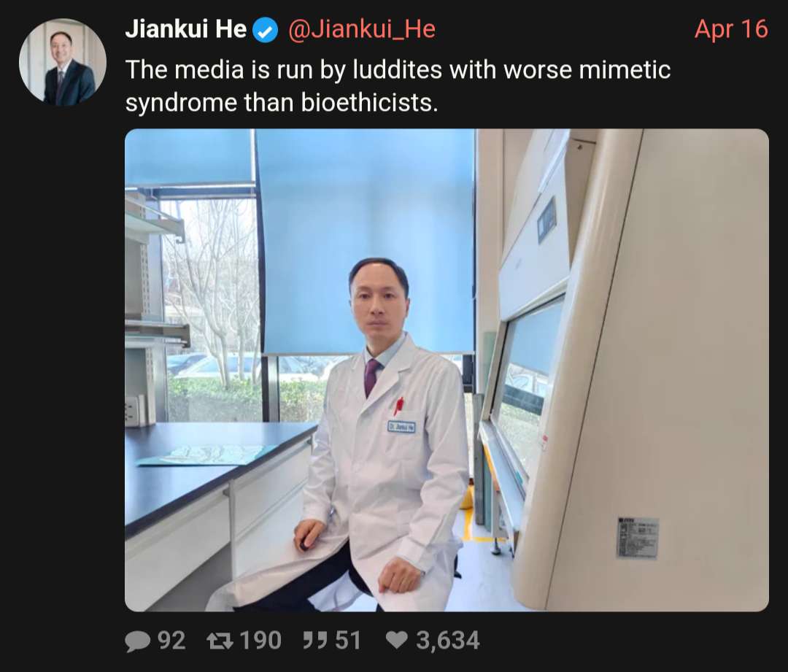The height and width of the screenshot is (672, 788).
Task: Open the Apr 16 timestamp link
Action: pos(731,29)
